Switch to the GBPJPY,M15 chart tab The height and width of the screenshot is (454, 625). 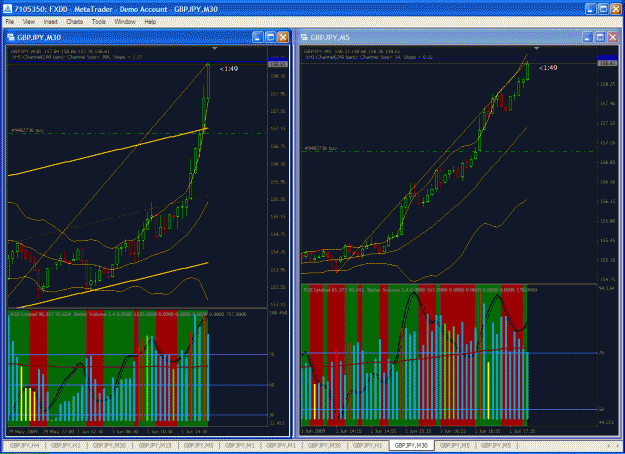pos(155,445)
